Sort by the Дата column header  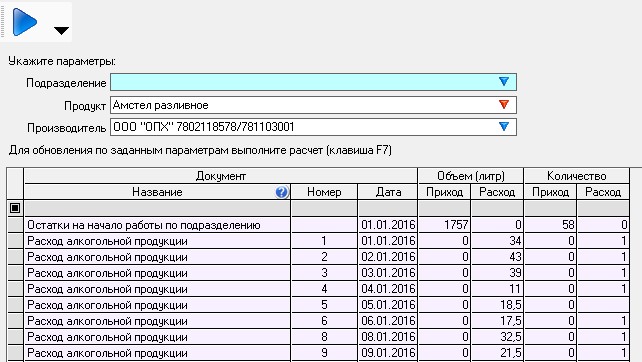pyautogui.click(x=388, y=192)
